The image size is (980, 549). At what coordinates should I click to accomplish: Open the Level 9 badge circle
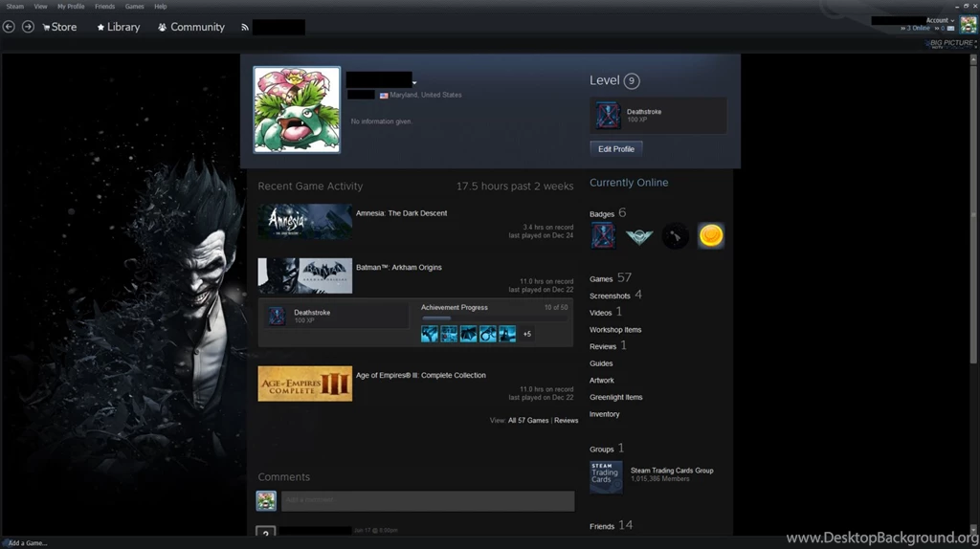[632, 80]
